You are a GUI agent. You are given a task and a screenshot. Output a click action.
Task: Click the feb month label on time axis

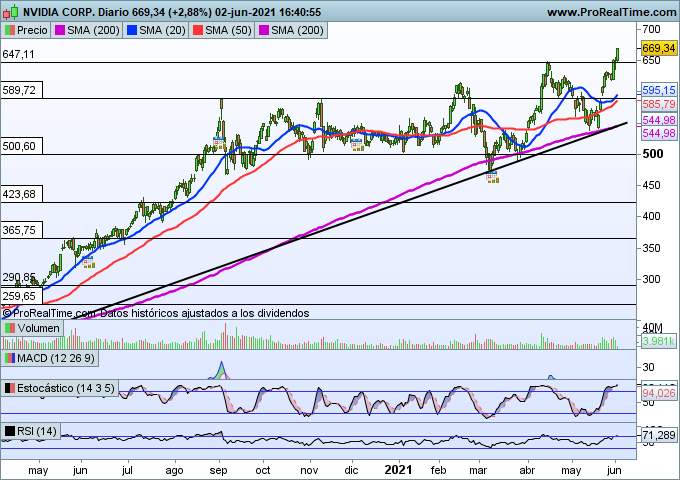click(x=438, y=470)
